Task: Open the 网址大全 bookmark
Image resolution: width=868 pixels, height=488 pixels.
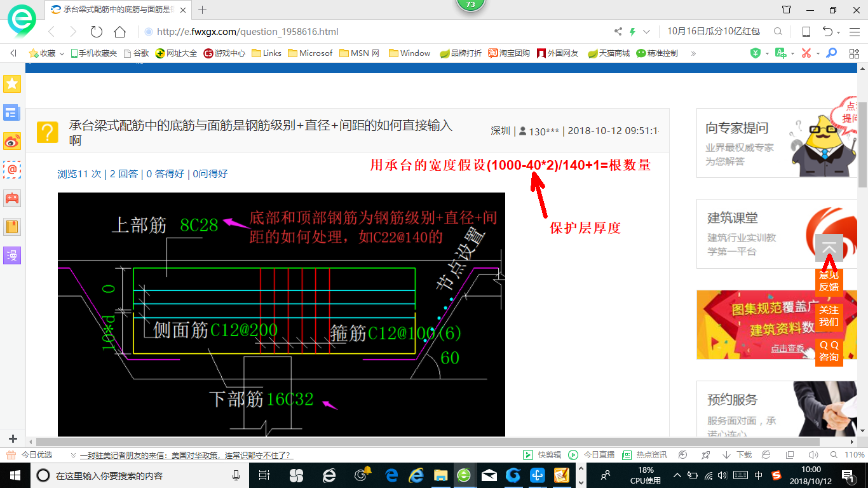Action: click(x=176, y=53)
